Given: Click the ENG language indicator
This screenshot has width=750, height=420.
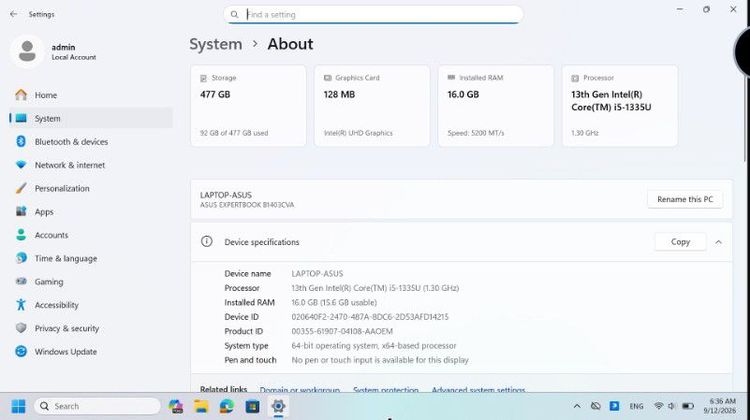Looking at the screenshot, I should (636, 406).
